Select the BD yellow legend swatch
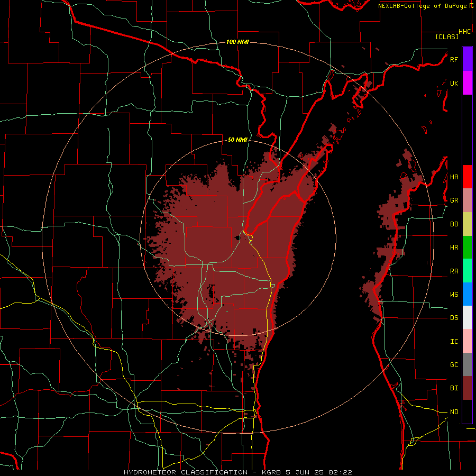Viewport: 476px width, 476px height. 467,224
